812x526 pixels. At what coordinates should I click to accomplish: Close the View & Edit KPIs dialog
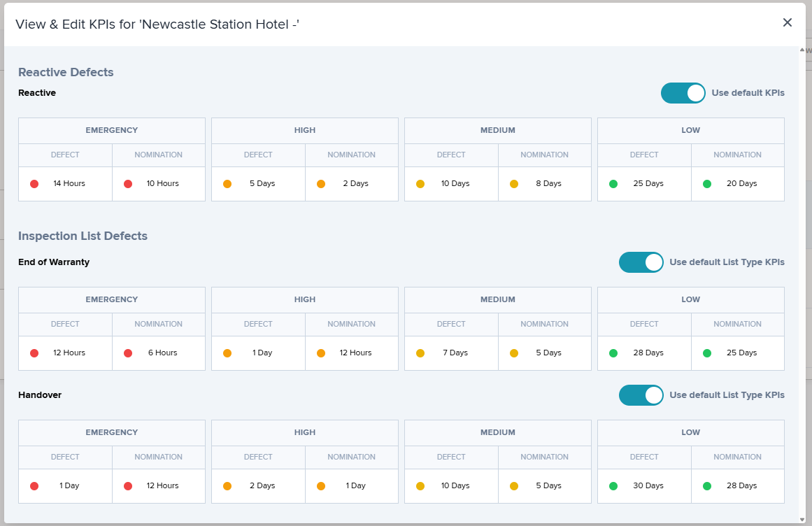(787, 23)
